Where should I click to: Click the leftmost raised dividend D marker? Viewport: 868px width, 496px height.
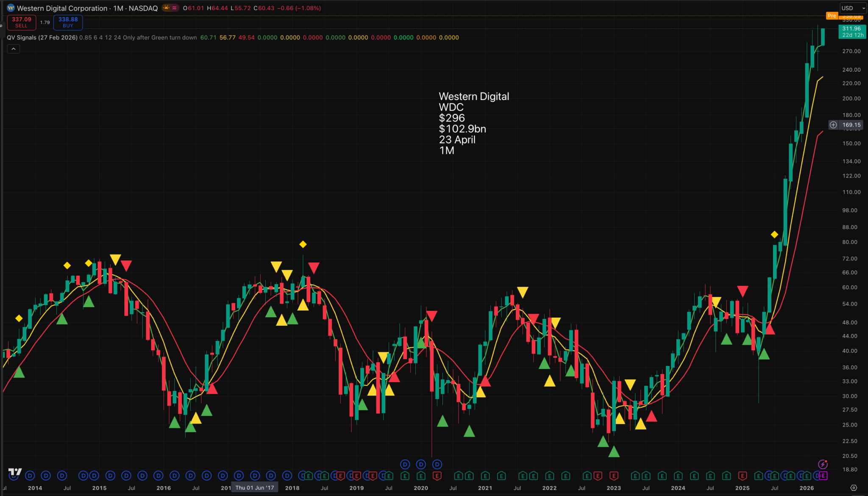(x=405, y=465)
